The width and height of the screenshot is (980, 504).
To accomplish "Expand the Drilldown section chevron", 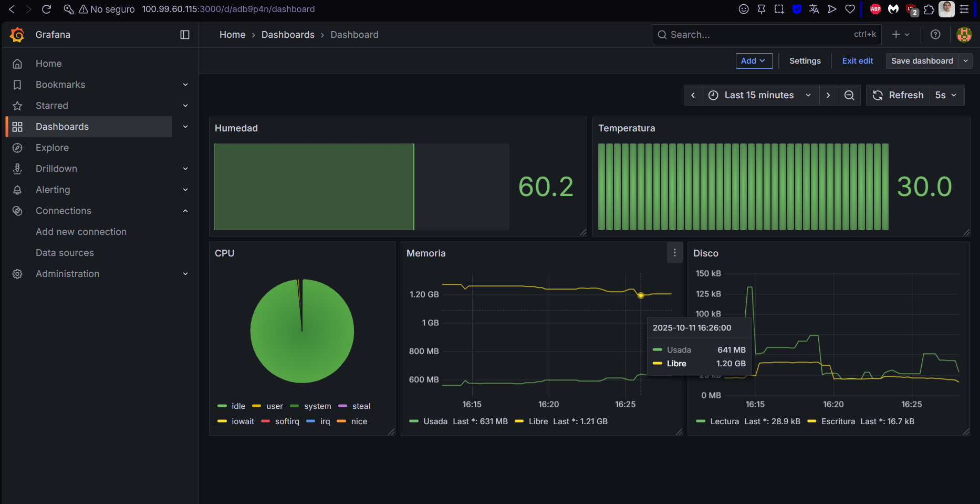I will click(185, 169).
